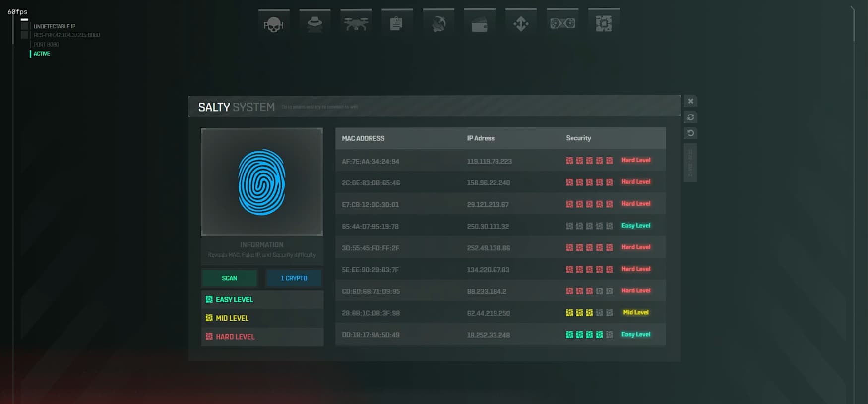The height and width of the screenshot is (404, 868).
Task: Click the 1 CRYPTO button
Action: point(294,278)
